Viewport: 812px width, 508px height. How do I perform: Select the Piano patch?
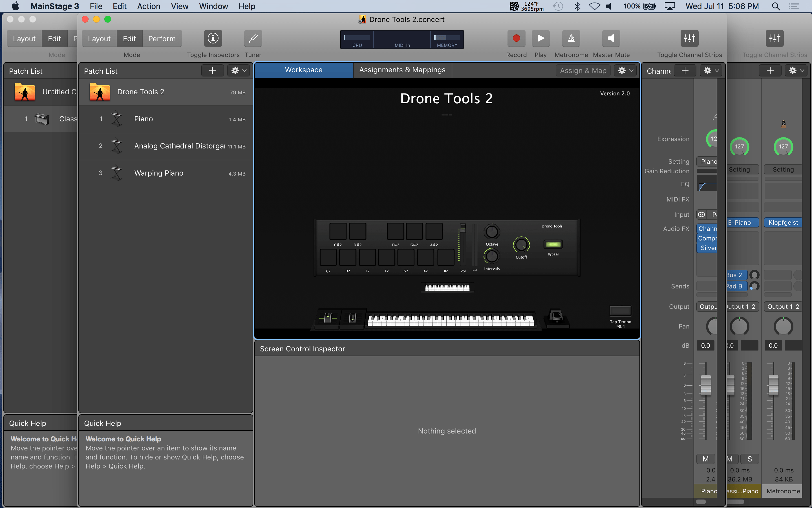click(166, 119)
